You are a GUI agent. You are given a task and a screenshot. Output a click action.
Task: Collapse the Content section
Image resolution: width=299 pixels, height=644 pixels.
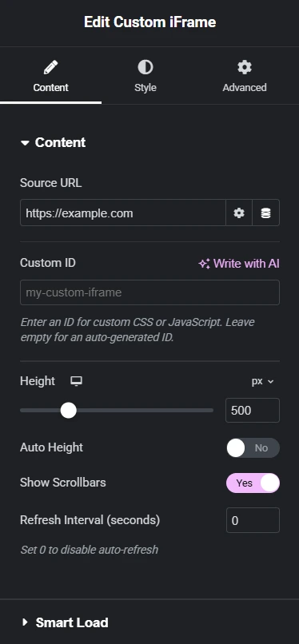[54, 142]
